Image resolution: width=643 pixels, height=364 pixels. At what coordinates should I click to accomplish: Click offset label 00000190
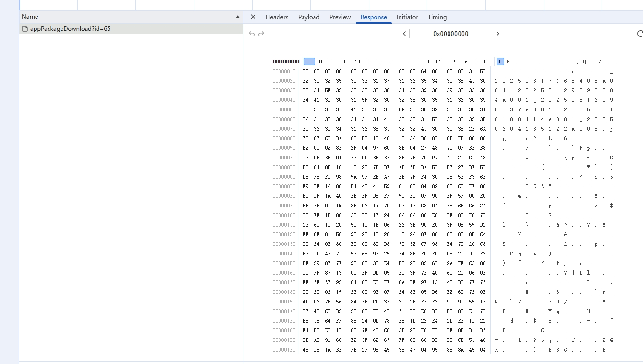(284, 302)
